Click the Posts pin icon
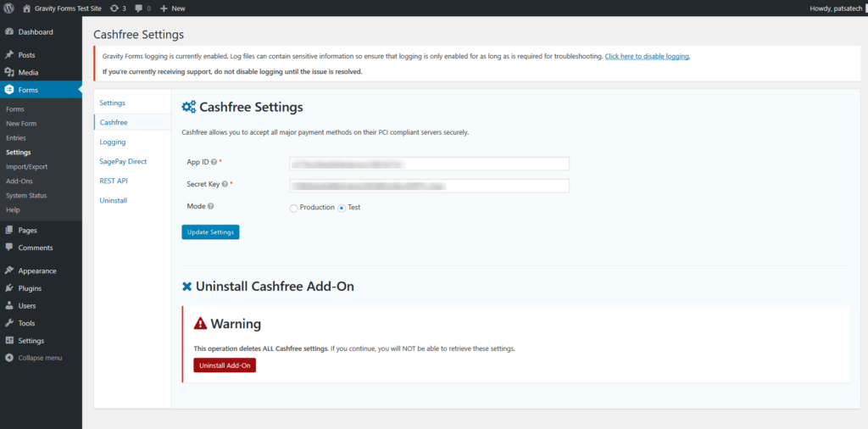Viewport: 868px width, 429px height. [8, 55]
